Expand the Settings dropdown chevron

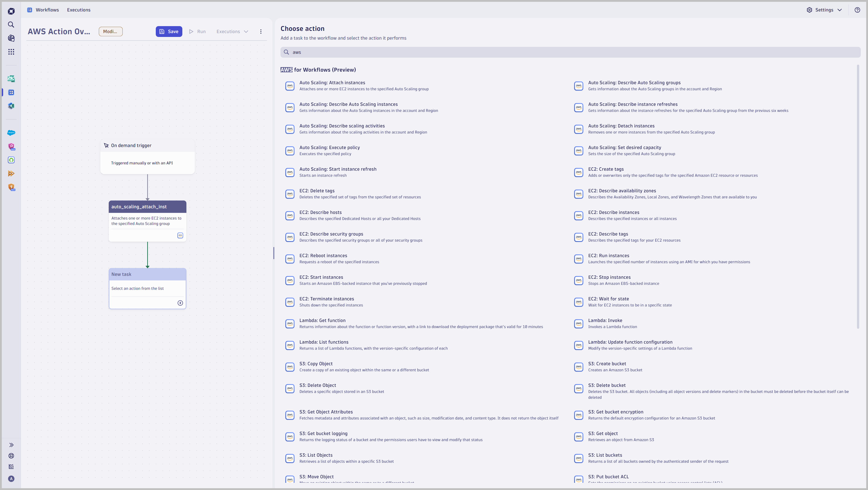(x=840, y=10)
